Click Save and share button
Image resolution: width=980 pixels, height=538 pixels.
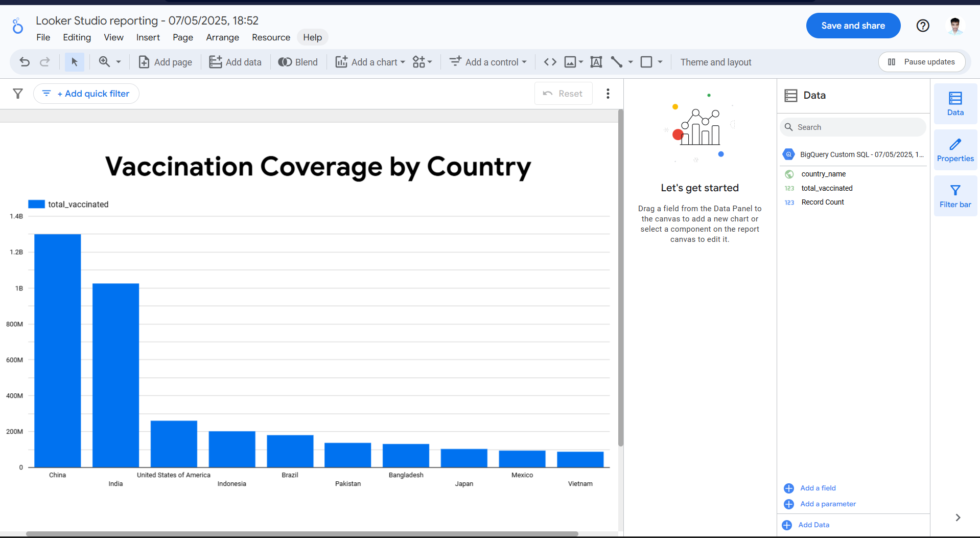tap(853, 26)
